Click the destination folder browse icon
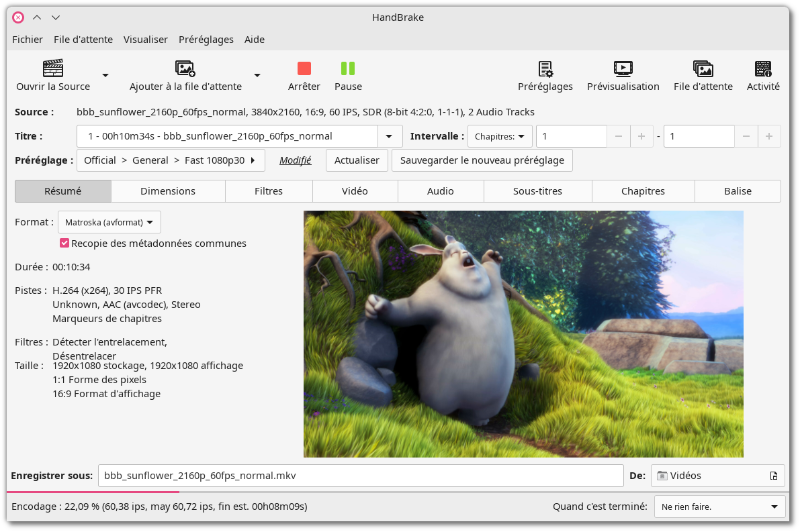 pyautogui.click(x=773, y=476)
